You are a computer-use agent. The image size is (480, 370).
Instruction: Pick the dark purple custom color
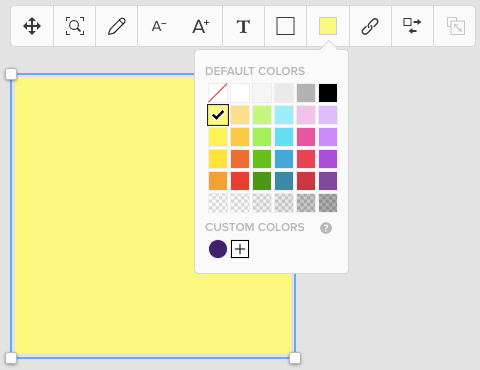tap(218, 249)
